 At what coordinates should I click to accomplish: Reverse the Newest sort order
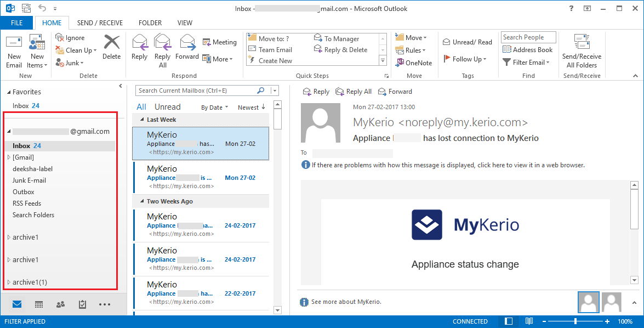coord(252,108)
